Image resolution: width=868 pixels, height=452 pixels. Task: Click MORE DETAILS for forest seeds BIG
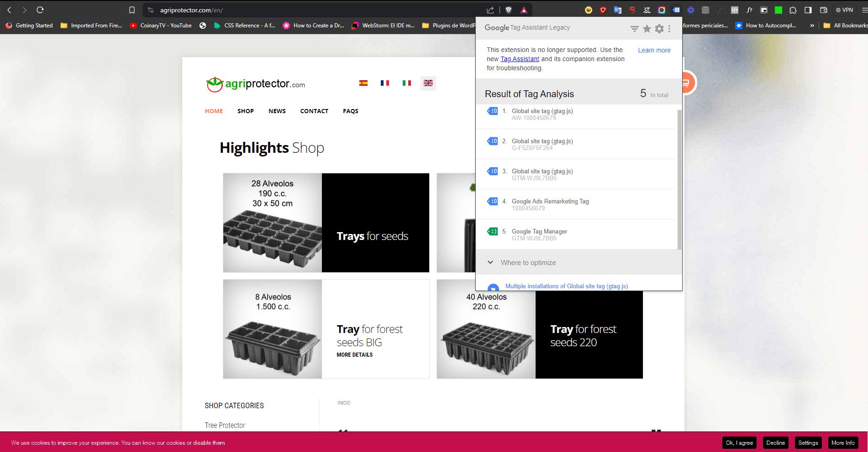pos(355,354)
